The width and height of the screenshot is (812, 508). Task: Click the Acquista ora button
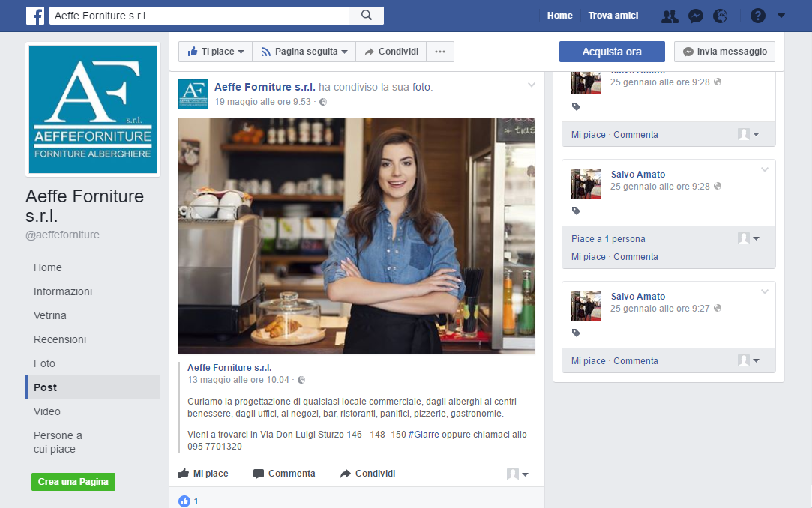point(612,52)
